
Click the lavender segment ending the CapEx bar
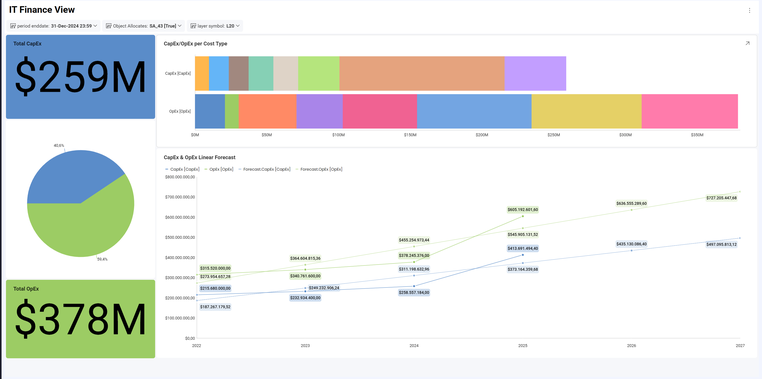(535, 73)
